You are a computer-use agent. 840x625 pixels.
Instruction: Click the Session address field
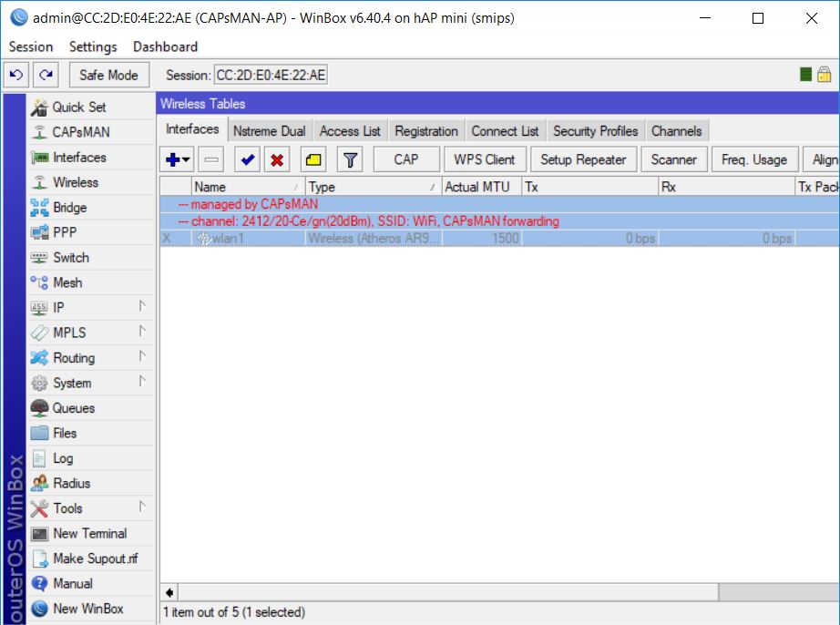(x=271, y=75)
